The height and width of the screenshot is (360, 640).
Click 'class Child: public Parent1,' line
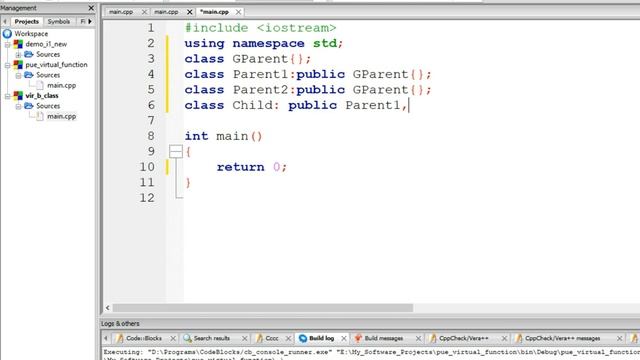(296, 105)
